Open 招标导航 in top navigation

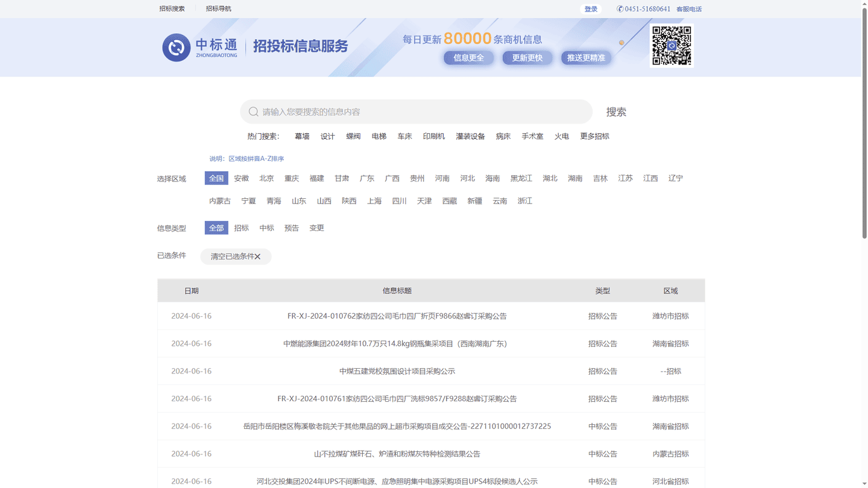[x=218, y=9]
